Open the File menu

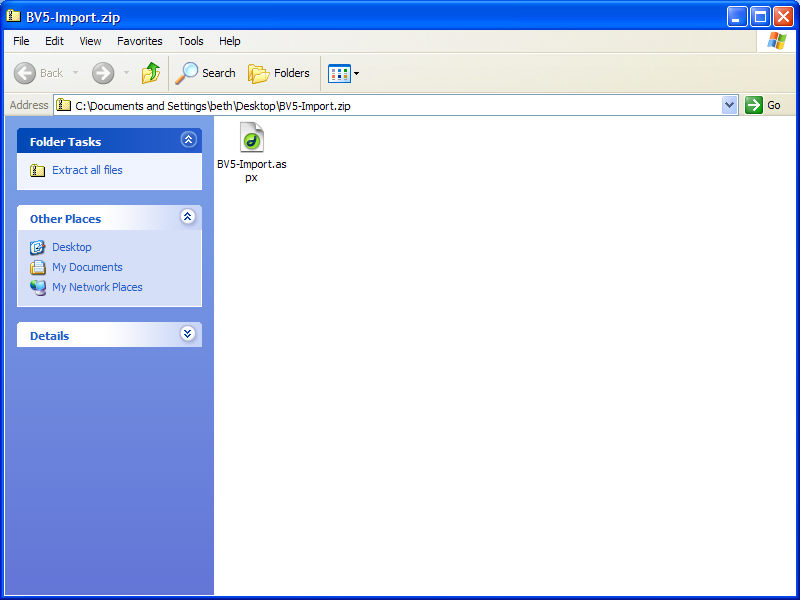(21, 41)
